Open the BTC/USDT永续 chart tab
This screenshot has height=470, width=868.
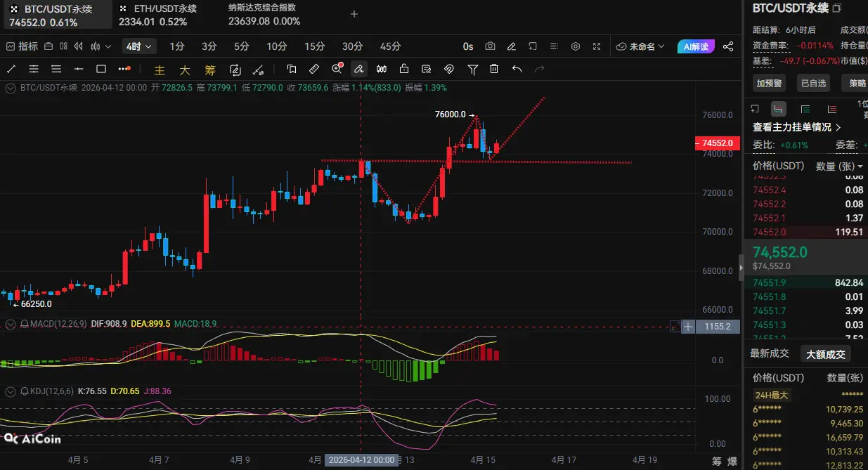pos(56,15)
